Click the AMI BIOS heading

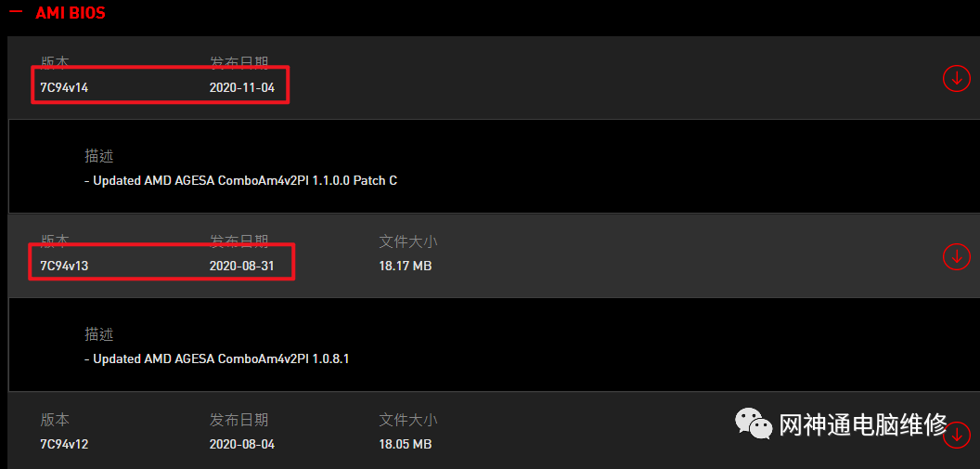tap(71, 12)
